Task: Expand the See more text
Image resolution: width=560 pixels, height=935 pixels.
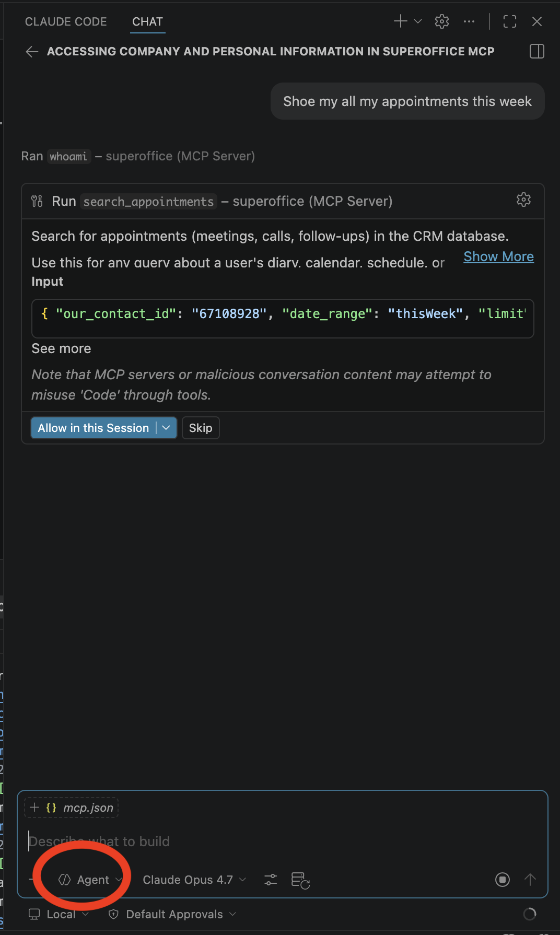Action: click(x=61, y=348)
